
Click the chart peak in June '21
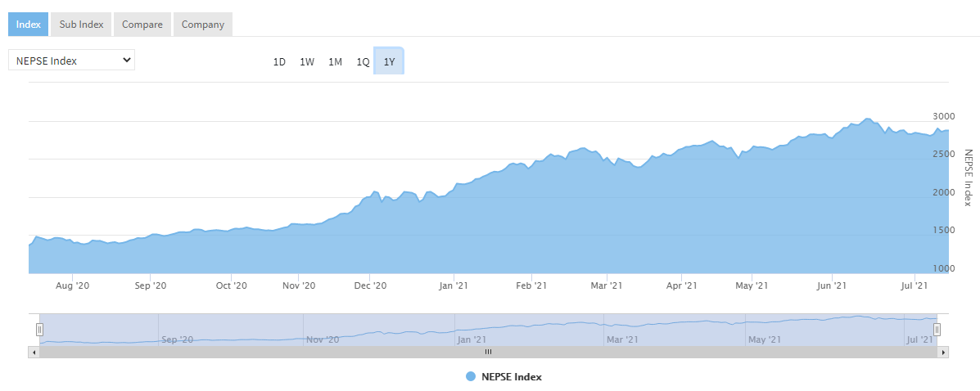click(x=867, y=119)
